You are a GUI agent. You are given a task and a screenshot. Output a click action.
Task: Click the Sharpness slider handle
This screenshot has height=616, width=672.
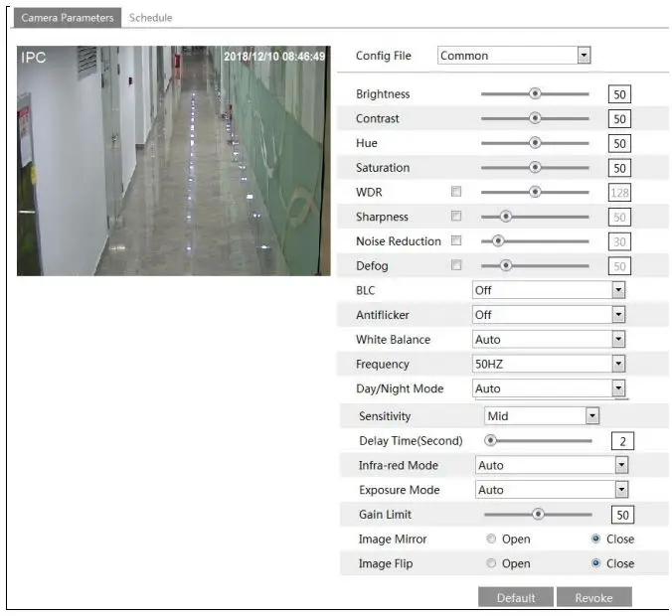coord(506,217)
